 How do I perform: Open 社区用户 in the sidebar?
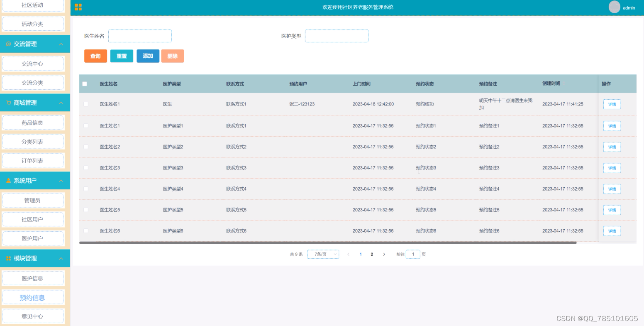[x=33, y=219]
